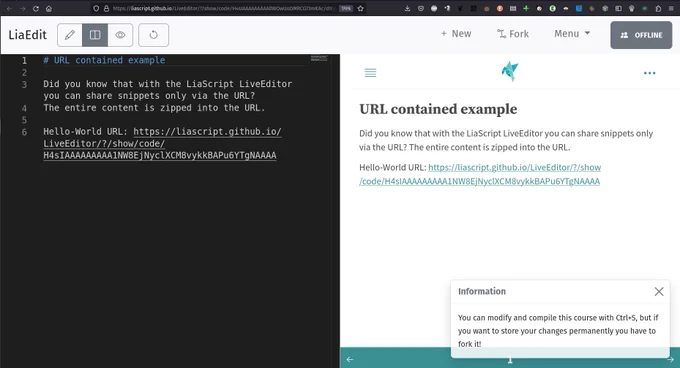This screenshot has width=680, height=368.
Task: Open the tracking protection shield icon
Action: tap(96, 8)
